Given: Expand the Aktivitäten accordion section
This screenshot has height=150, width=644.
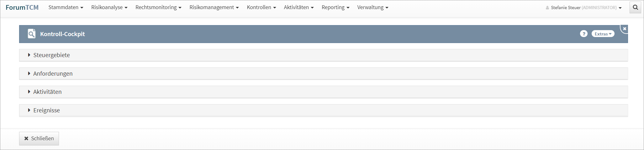Looking at the screenshot, I should (x=47, y=92).
